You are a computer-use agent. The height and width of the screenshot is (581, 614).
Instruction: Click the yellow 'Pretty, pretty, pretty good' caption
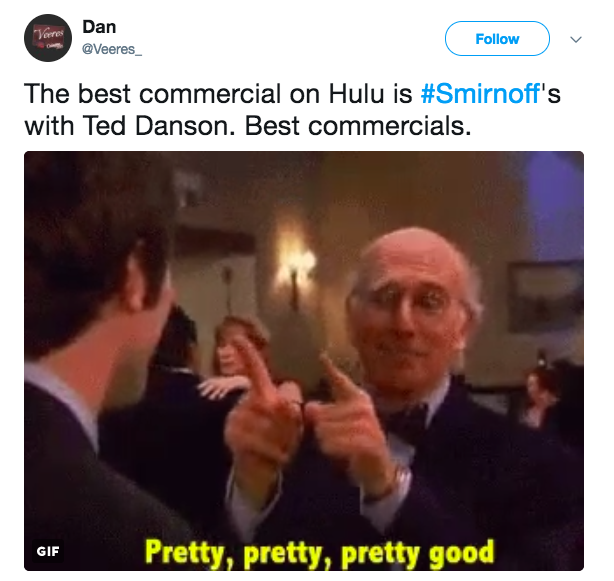coord(320,552)
